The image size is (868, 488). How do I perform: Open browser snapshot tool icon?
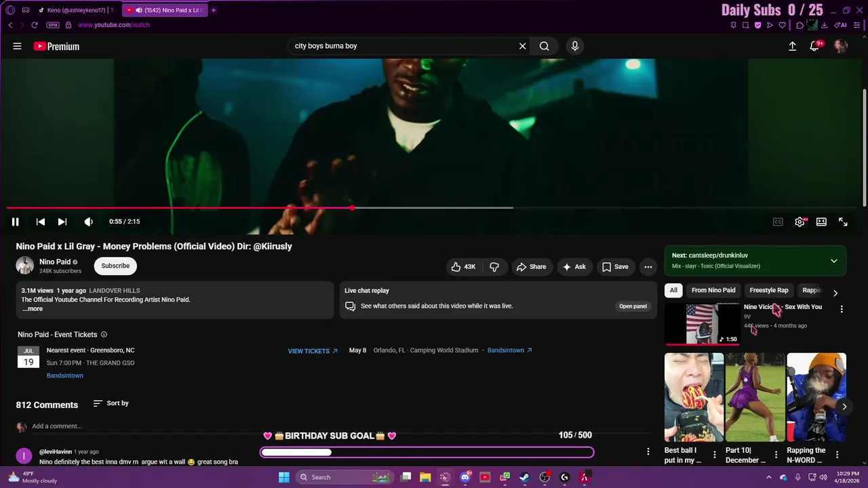(745, 25)
